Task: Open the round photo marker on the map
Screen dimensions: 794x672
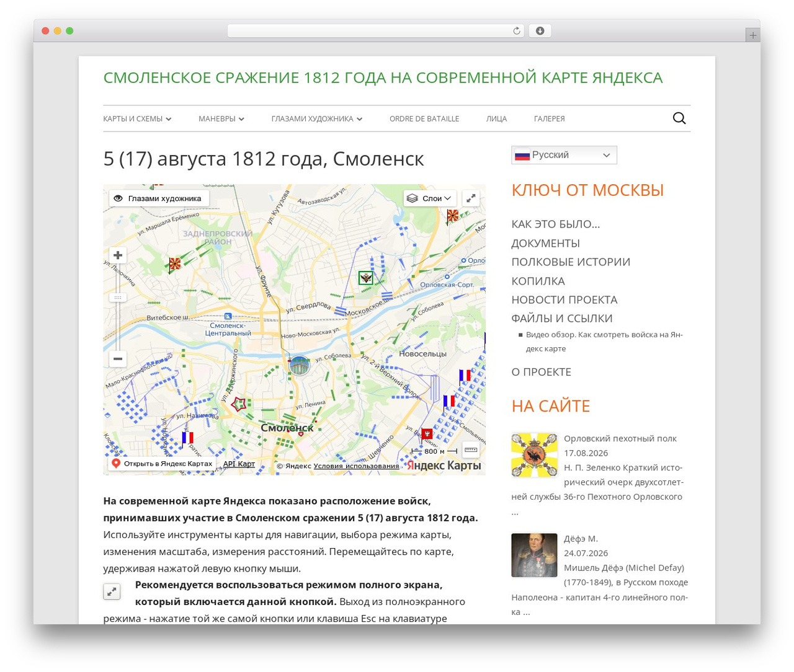Action: [x=300, y=366]
